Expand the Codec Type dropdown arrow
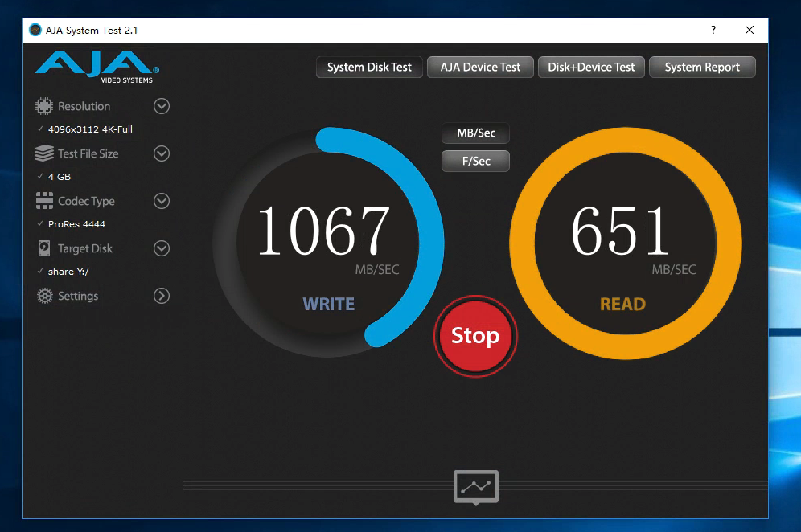This screenshot has height=532, width=801. [162, 201]
